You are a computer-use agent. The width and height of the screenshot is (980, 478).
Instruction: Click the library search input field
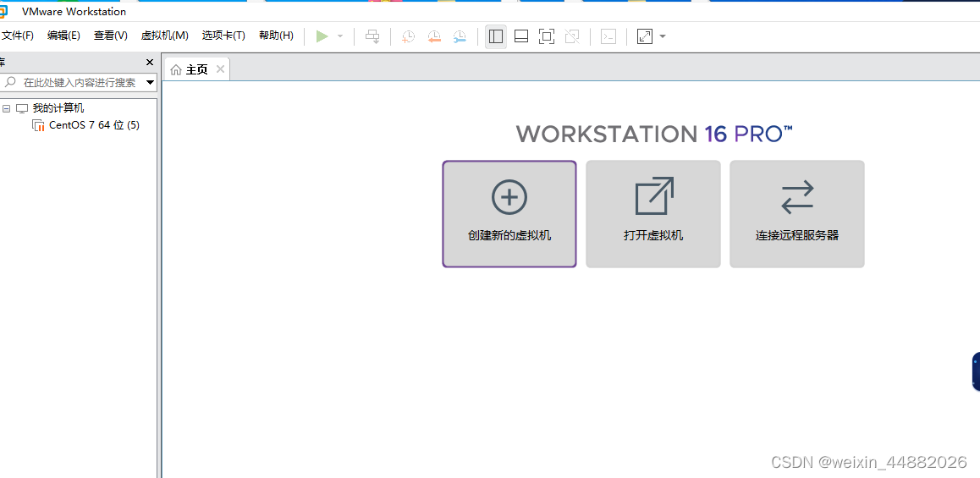click(x=78, y=82)
